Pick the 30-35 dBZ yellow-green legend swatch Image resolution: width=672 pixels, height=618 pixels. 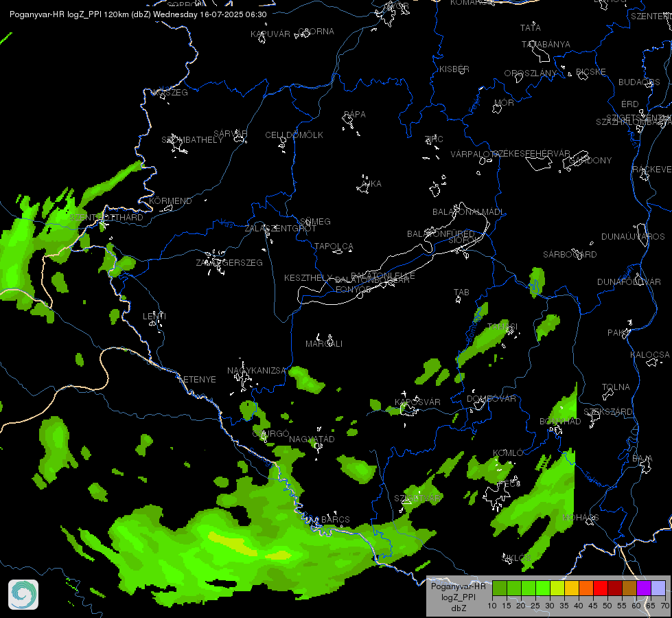tap(557, 588)
